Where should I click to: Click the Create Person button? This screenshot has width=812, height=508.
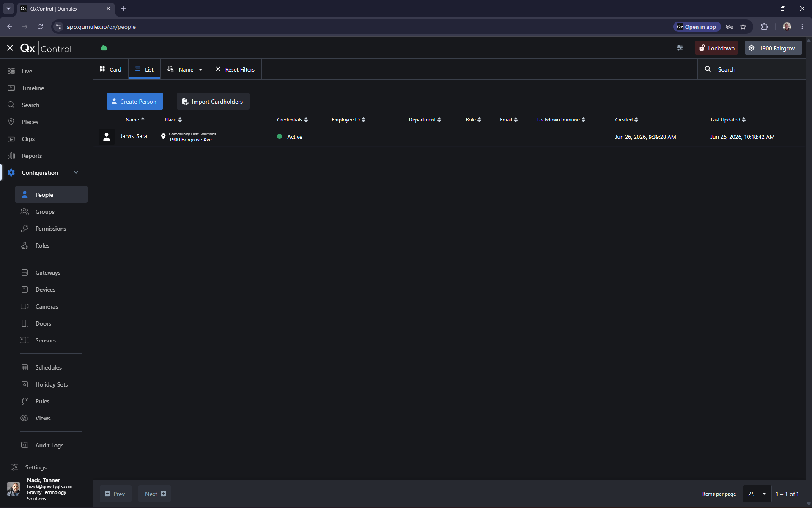(x=135, y=102)
